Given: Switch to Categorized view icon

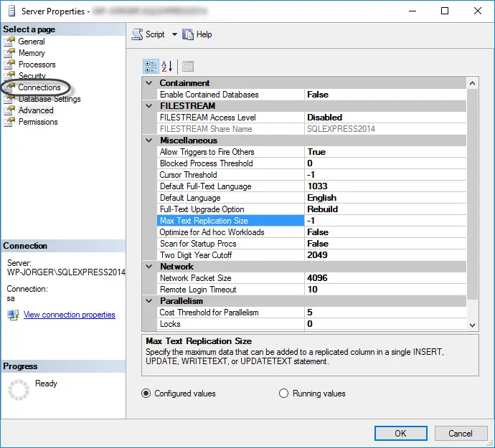Looking at the screenshot, I should point(151,67).
